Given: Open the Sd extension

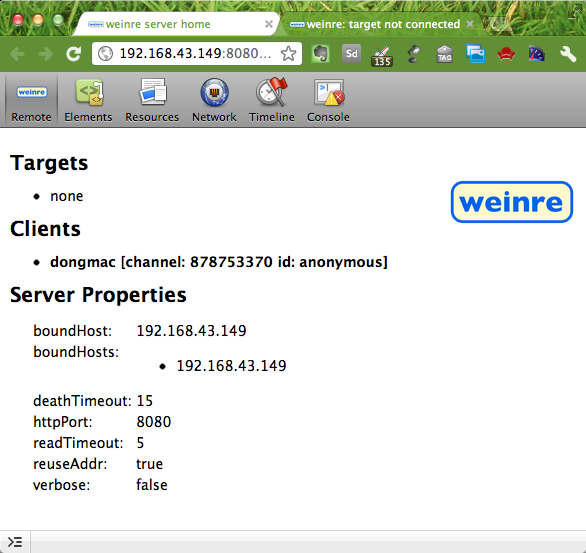Looking at the screenshot, I should pos(351,53).
